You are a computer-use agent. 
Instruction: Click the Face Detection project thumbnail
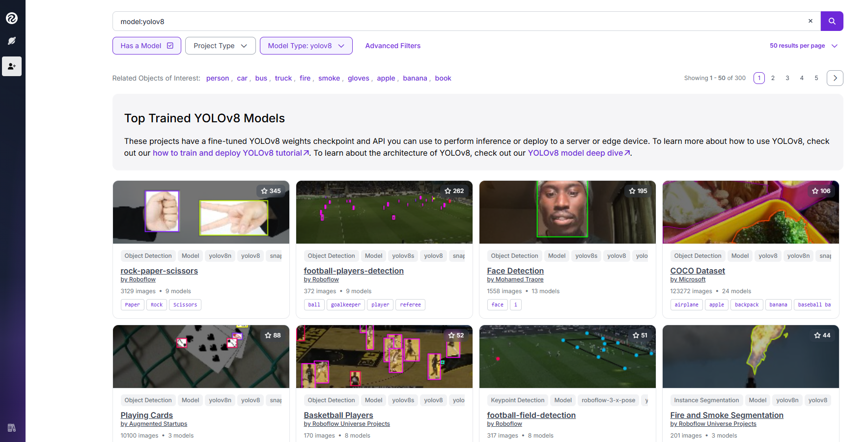pos(567,212)
